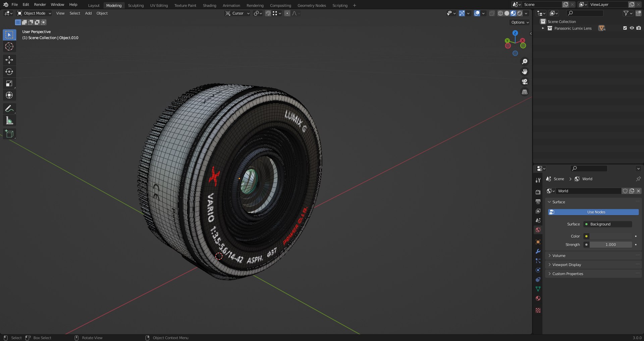
Task: Switch to wireframe viewport shading
Action: pos(500,13)
